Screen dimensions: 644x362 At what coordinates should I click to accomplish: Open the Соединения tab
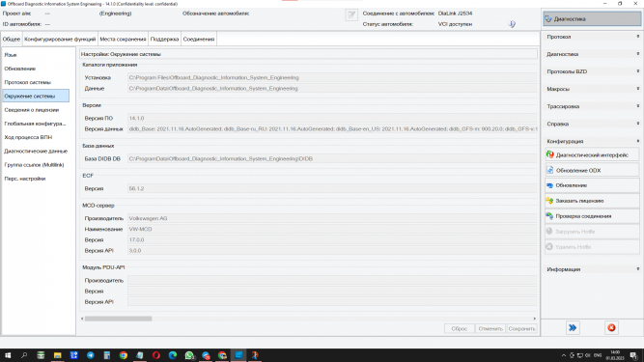[x=199, y=39]
